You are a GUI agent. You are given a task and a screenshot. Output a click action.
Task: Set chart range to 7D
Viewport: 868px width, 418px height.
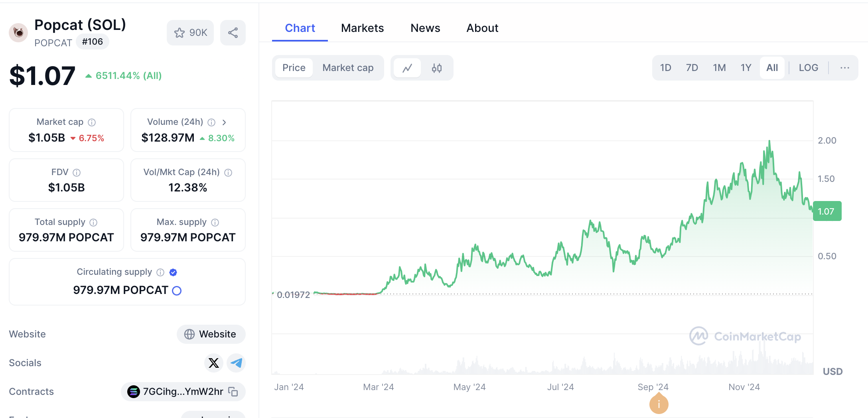pos(692,68)
